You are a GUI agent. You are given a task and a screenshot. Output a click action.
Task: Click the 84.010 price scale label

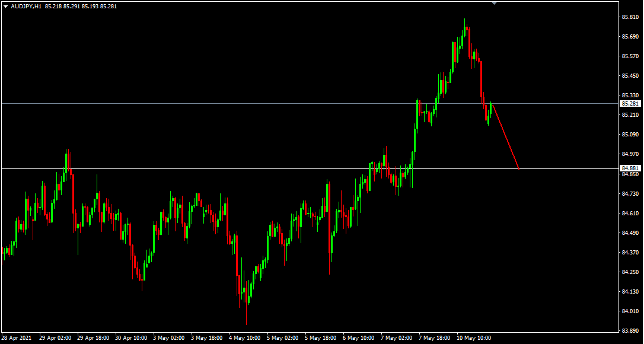(630, 311)
